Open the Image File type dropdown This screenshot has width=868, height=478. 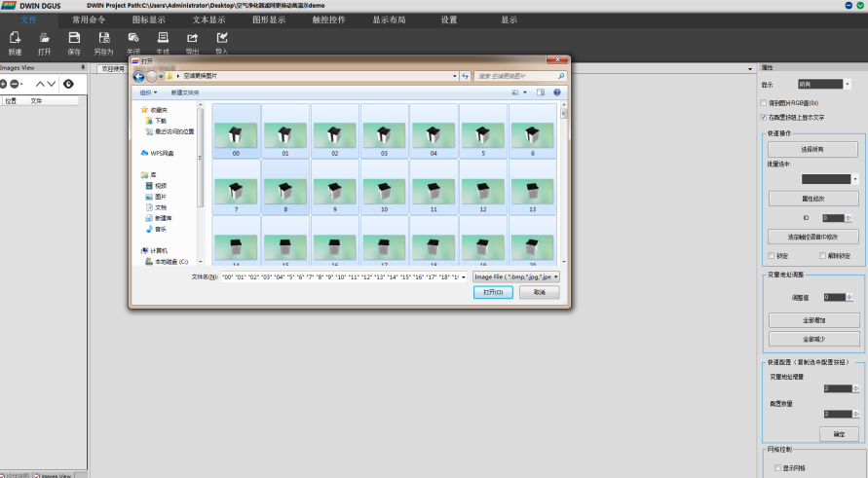(516, 276)
